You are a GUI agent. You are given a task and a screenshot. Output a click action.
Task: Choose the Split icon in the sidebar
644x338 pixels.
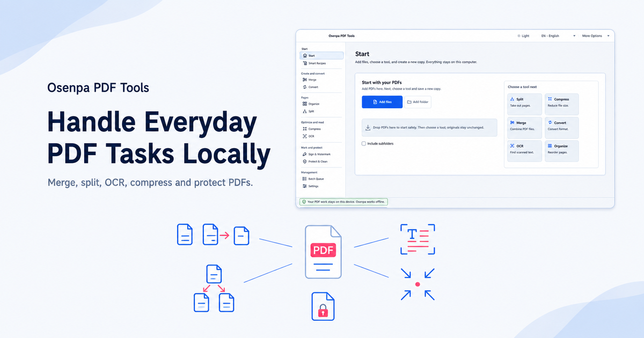[x=305, y=112]
